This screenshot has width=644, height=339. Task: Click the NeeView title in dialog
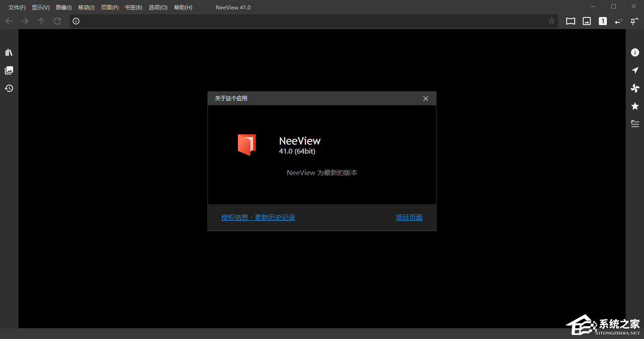(300, 141)
